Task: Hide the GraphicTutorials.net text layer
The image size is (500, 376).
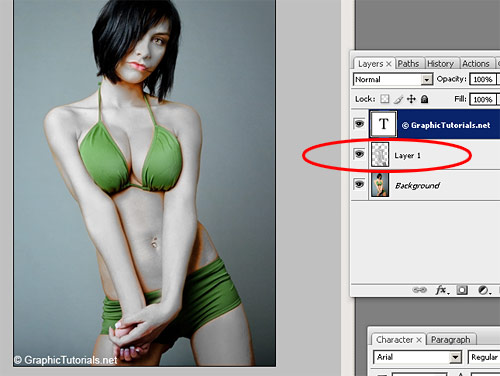Action: tap(359, 124)
